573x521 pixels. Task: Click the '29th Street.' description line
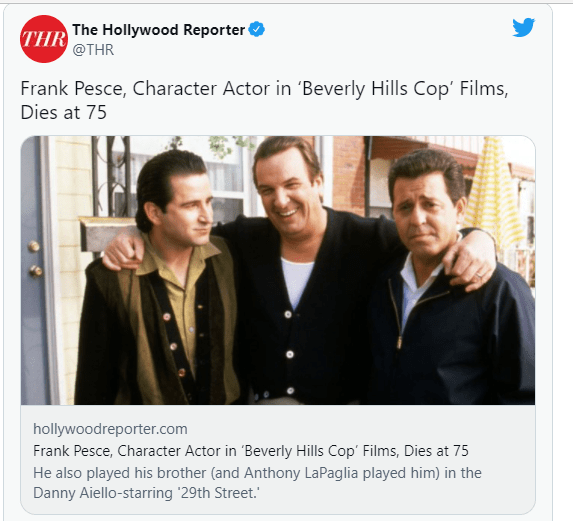[147, 493]
